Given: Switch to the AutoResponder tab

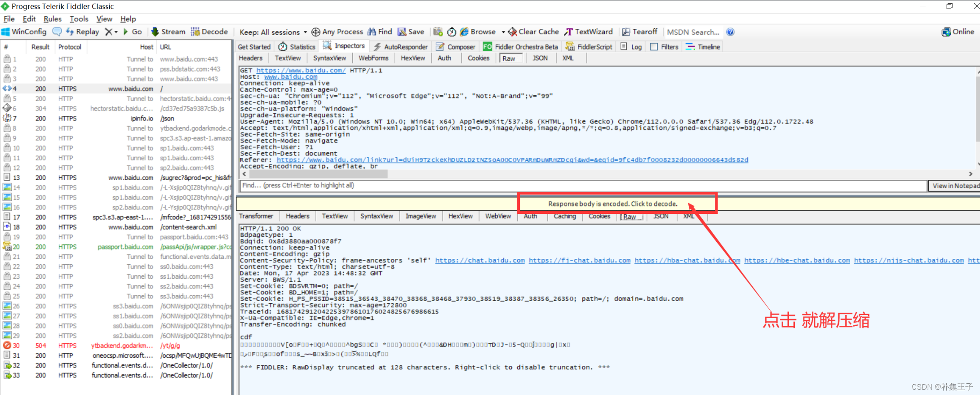Looking at the screenshot, I should click(401, 47).
